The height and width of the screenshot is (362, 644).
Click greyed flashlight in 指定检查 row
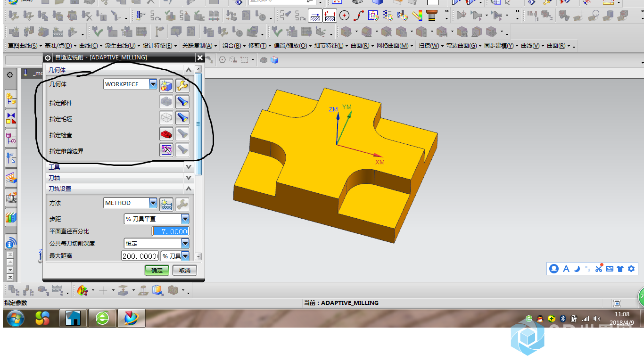pos(182,134)
